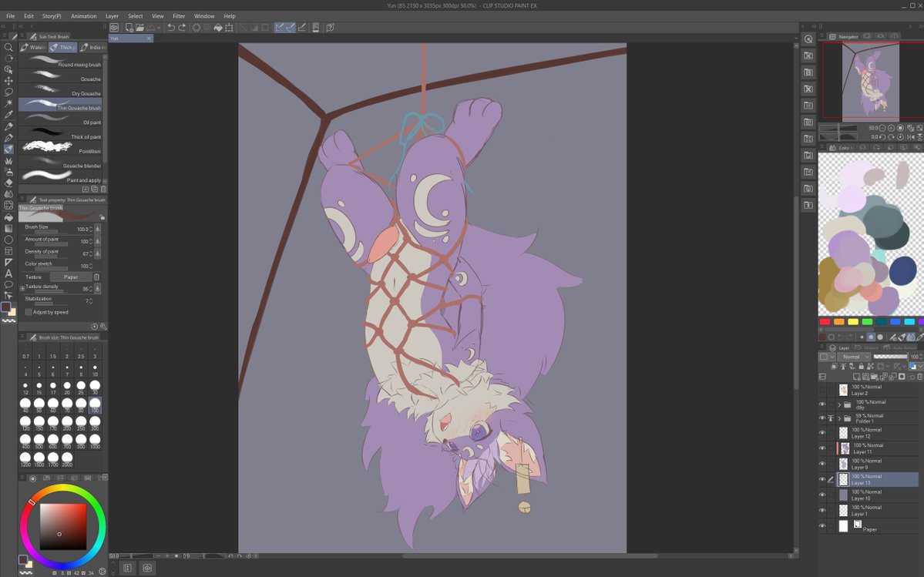Open the Animation menu
This screenshot has height=577, width=924.
84,16
